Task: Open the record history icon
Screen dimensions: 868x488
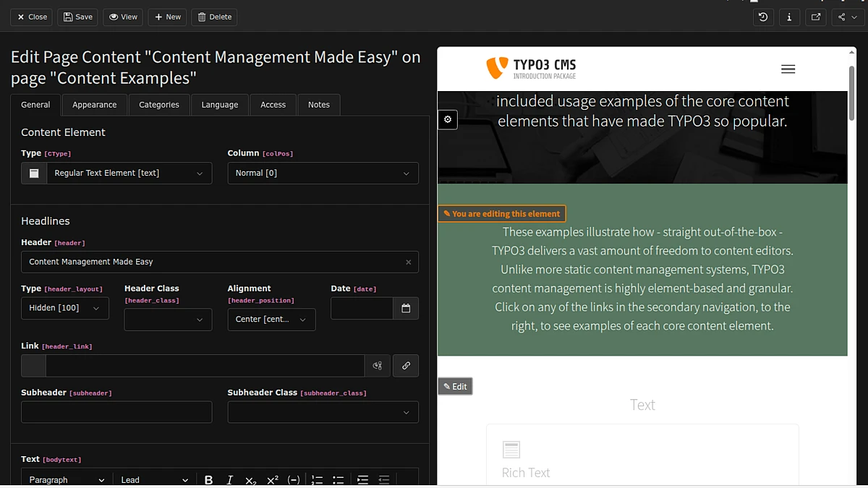Action: [763, 17]
